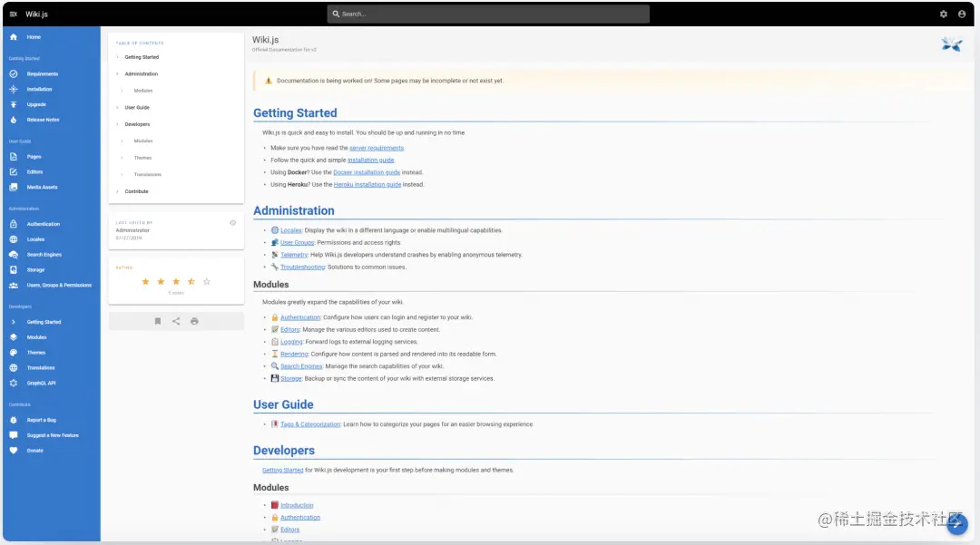The image size is (980, 545).
Task: Click the Translations globe icon in the sidebar
Action: [x=13, y=367]
